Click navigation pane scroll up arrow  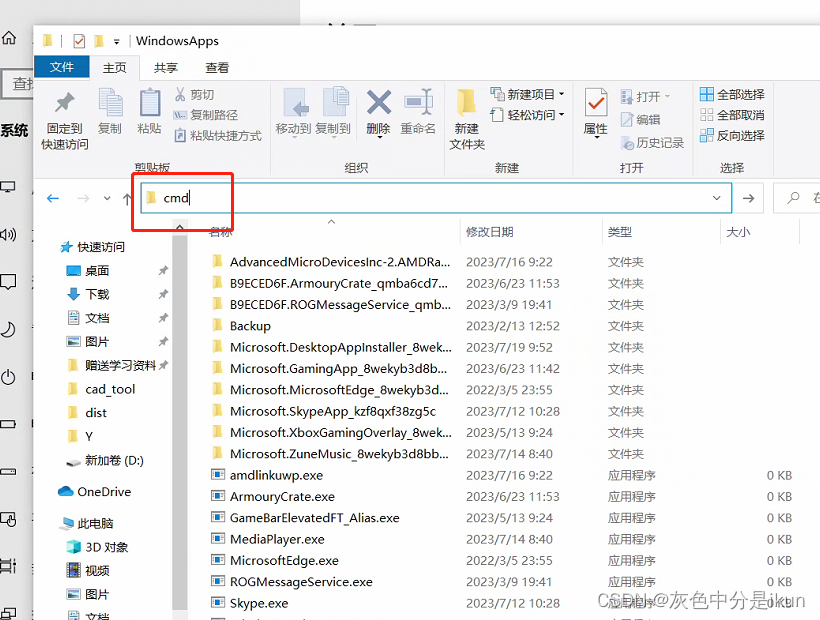click(x=179, y=227)
